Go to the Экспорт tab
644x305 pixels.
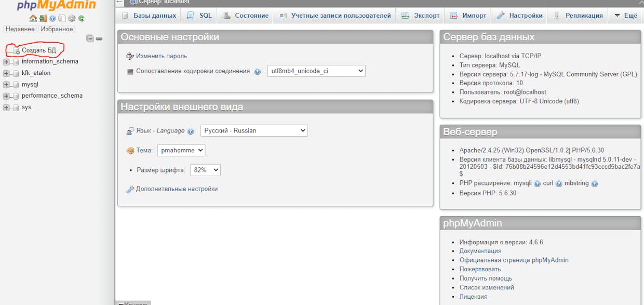tap(421, 16)
